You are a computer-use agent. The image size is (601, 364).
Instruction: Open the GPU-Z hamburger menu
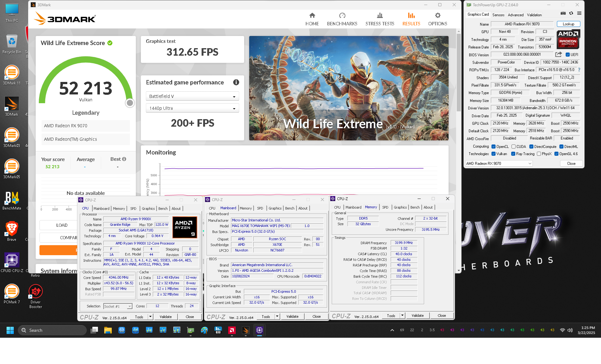(x=579, y=13)
